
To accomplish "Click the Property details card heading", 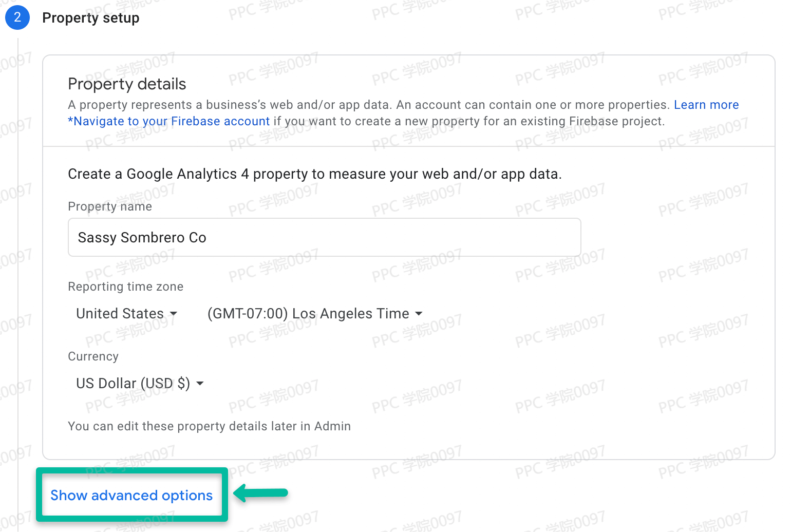I will (127, 84).
